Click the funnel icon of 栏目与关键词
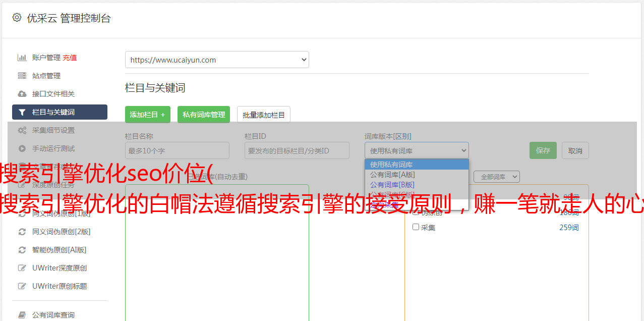This screenshot has width=644, height=321. click(x=22, y=112)
